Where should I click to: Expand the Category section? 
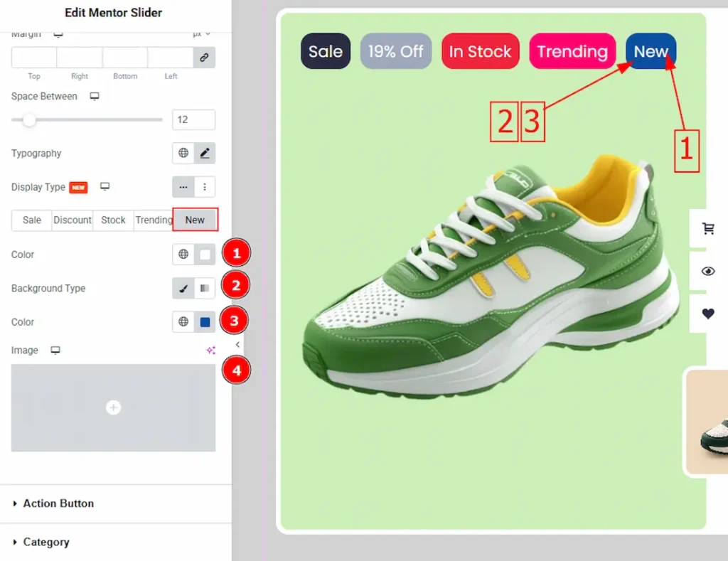pyautogui.click(x=46, y=543)
